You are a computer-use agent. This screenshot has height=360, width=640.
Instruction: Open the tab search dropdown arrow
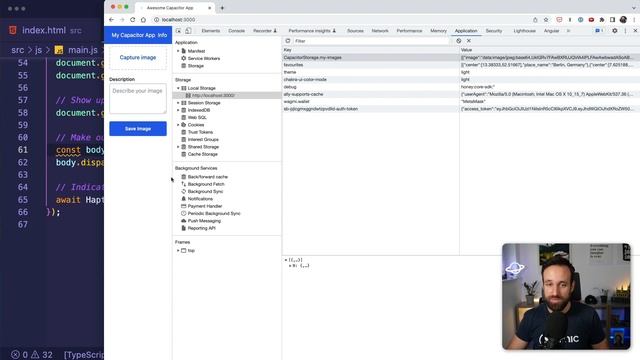tap(634, 8)
